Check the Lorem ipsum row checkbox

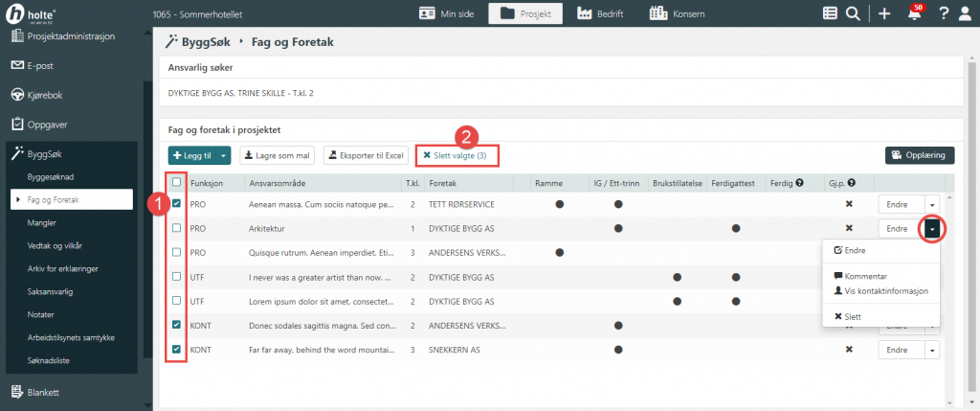coord(176,301)
